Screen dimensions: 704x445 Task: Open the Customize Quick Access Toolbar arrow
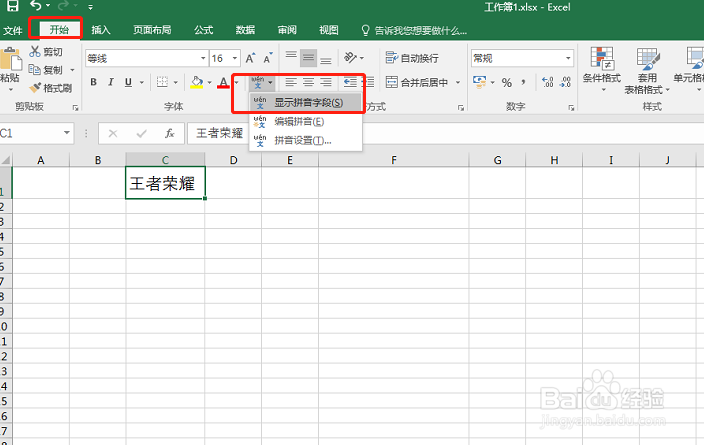pos(90,7)
